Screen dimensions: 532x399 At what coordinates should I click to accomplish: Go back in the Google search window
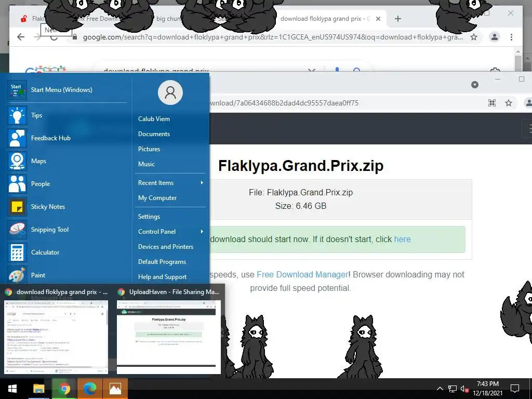pyautogui.click(x=21, y=37)
